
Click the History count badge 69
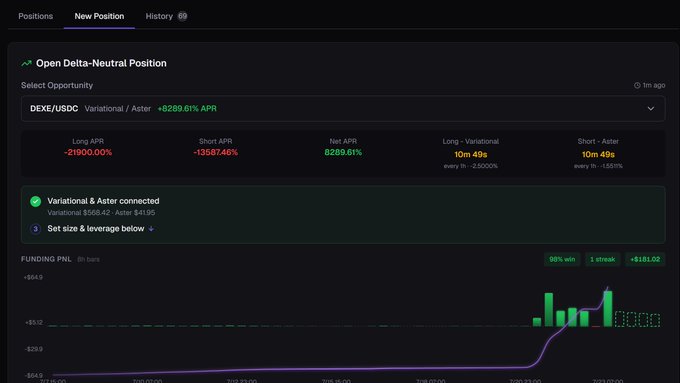[x=183, y=16]
